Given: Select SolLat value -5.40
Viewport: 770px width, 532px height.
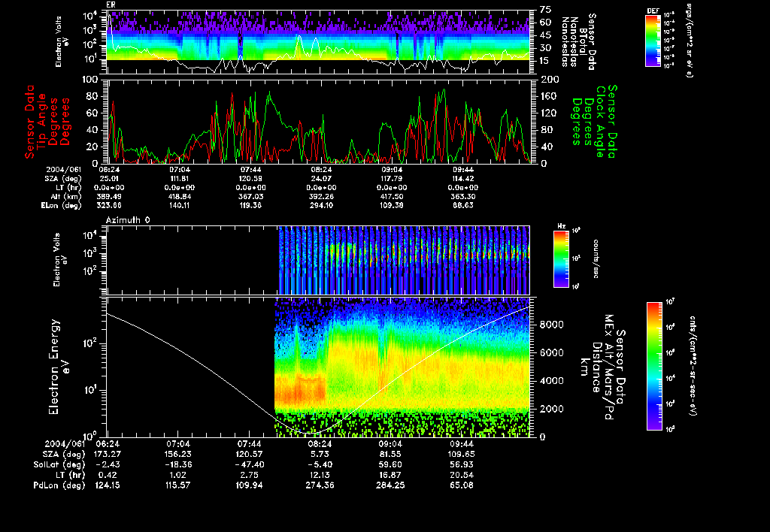Looking at the screenshot, I should [x=320, y=465].
